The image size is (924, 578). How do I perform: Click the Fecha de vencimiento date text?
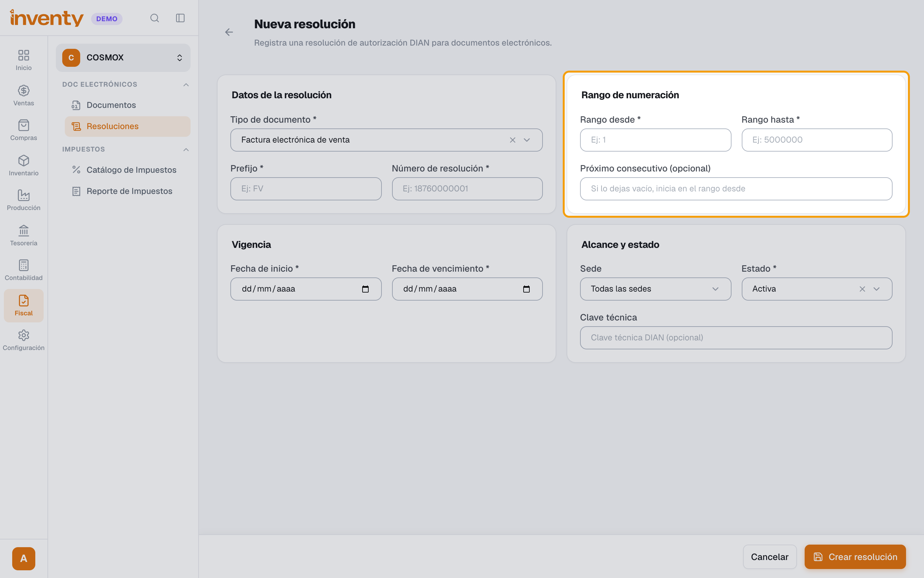430,289
